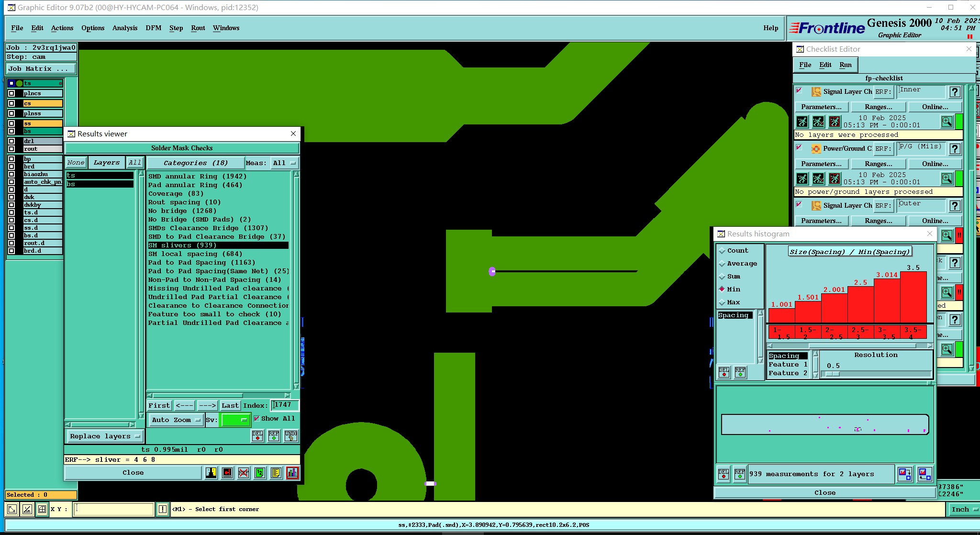Select Count radio option in histogram
980x535 pixels.
tap(722, 251)
